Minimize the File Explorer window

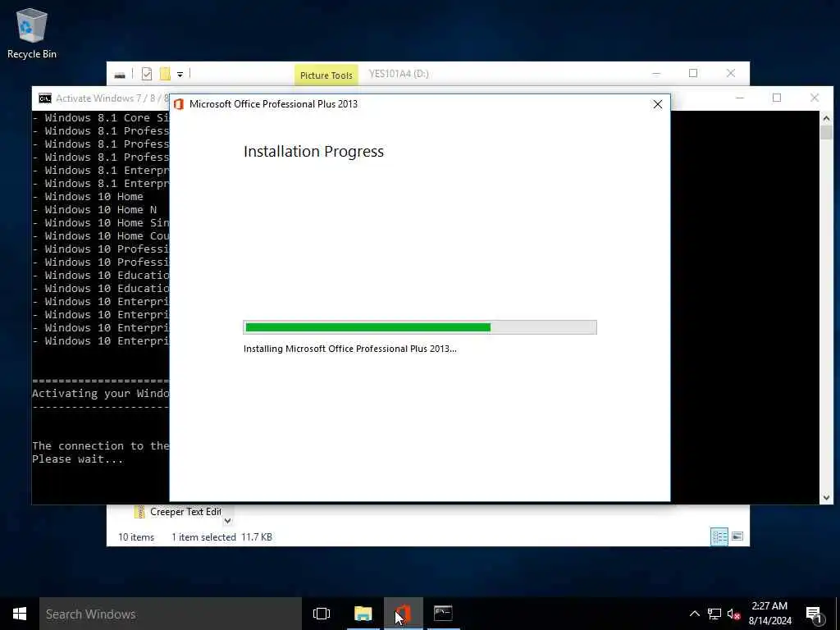[655, 73]
